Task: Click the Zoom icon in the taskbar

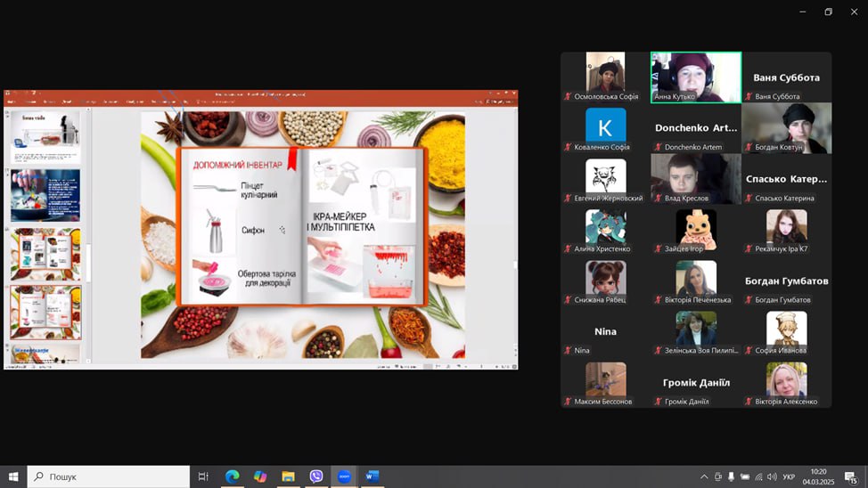Action: click(344, 476)
